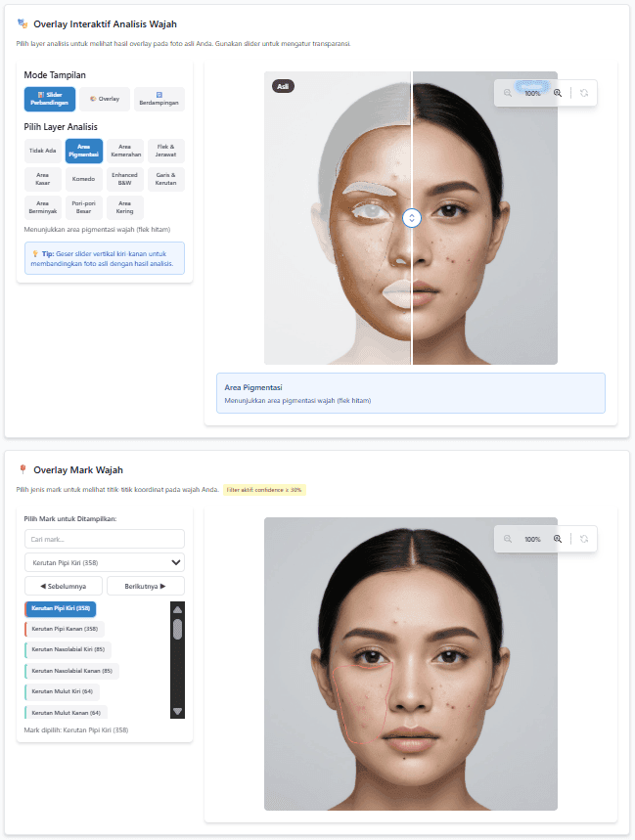Click the Berikutnya button
Screen dimensions: 635x840
tap(145, 586)
